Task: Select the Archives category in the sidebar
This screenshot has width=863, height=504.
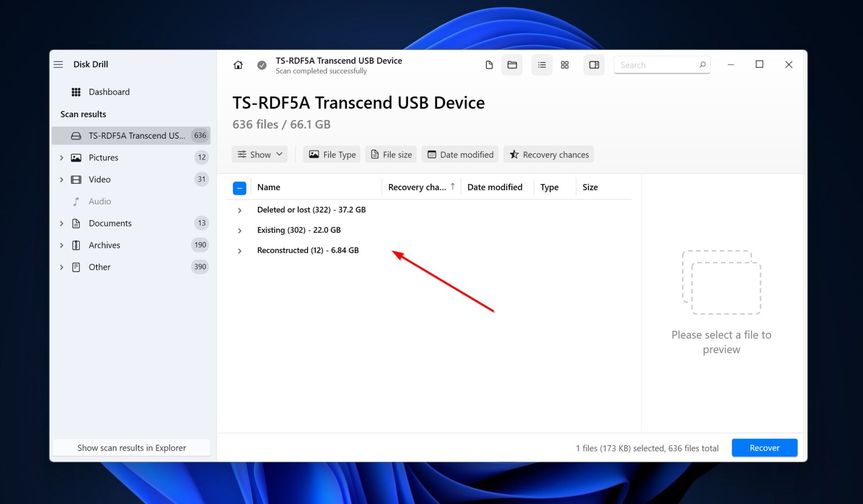Action: tap(104, 245)
